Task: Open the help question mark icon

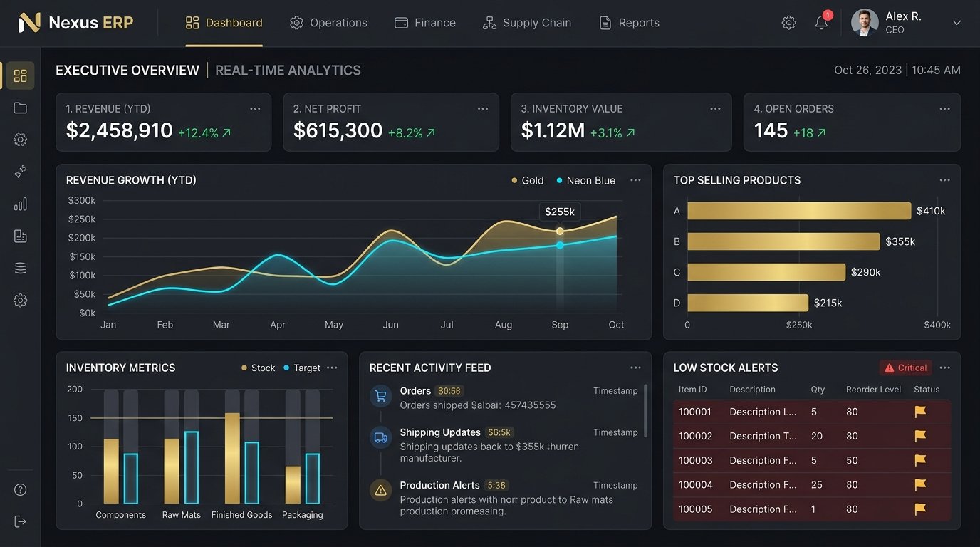Action: [x=20, y=489]
